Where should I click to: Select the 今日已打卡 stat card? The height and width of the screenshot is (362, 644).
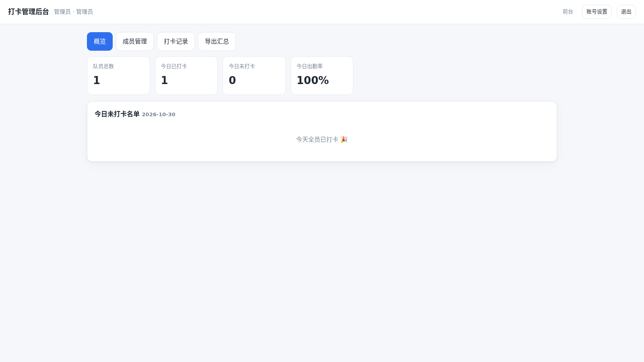pyautogui.click(x=186, y=76)
